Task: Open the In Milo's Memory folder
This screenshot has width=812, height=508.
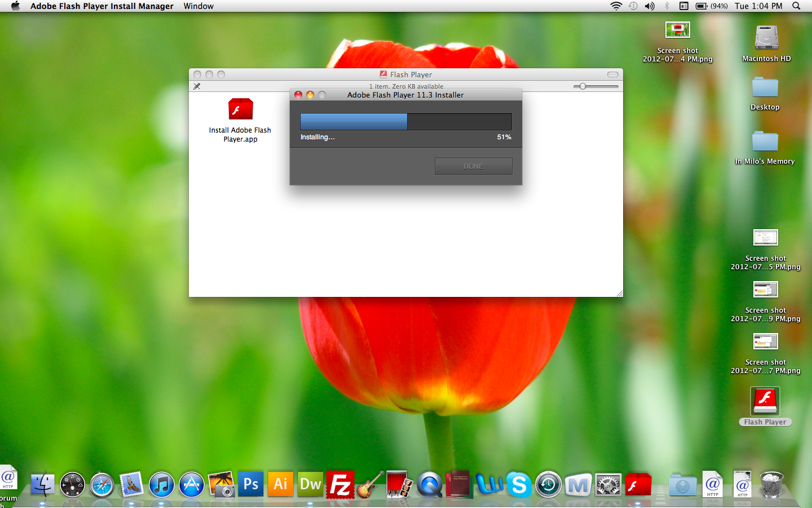Action: 765,141
